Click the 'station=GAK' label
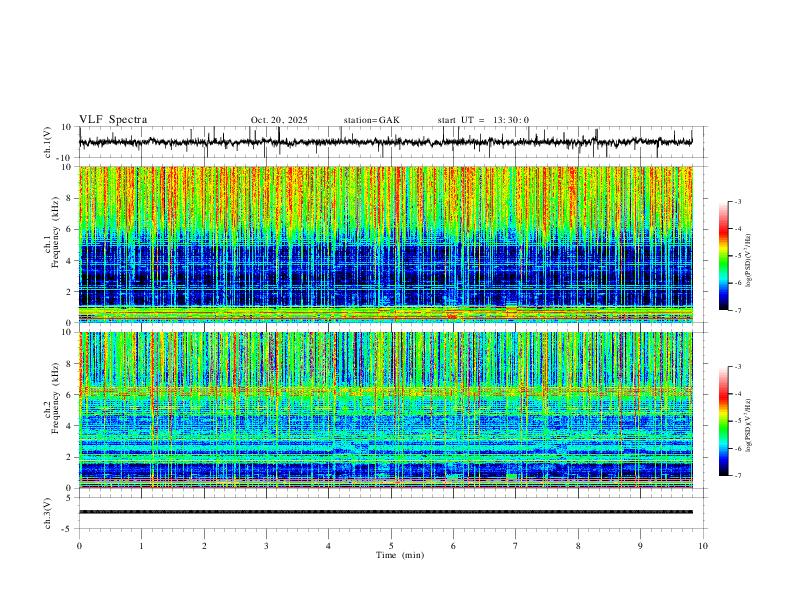This screenshot has width=792, height=612. [x=371, y=120]
